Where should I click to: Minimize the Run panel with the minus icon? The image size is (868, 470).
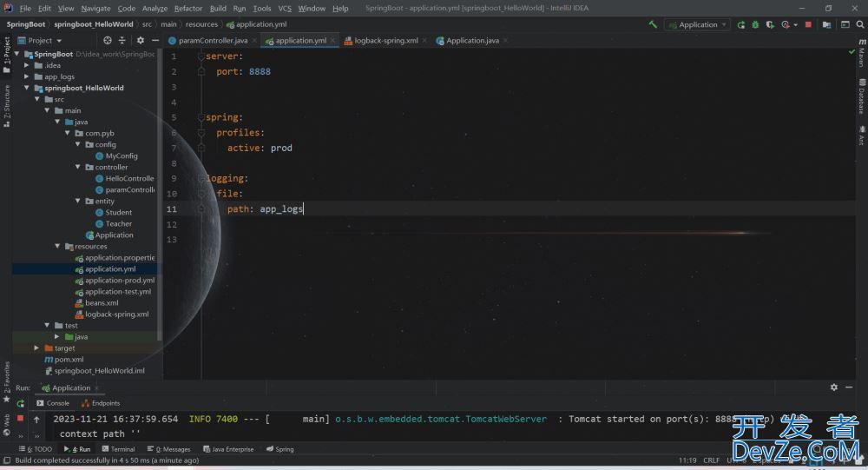[x=849, y=387]
